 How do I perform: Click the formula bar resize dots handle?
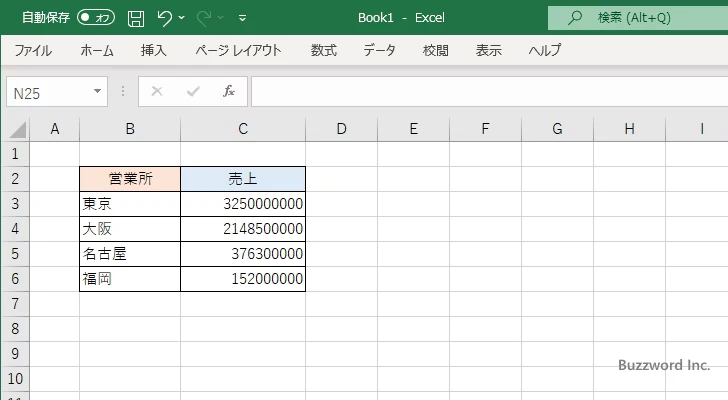(123, 91)
